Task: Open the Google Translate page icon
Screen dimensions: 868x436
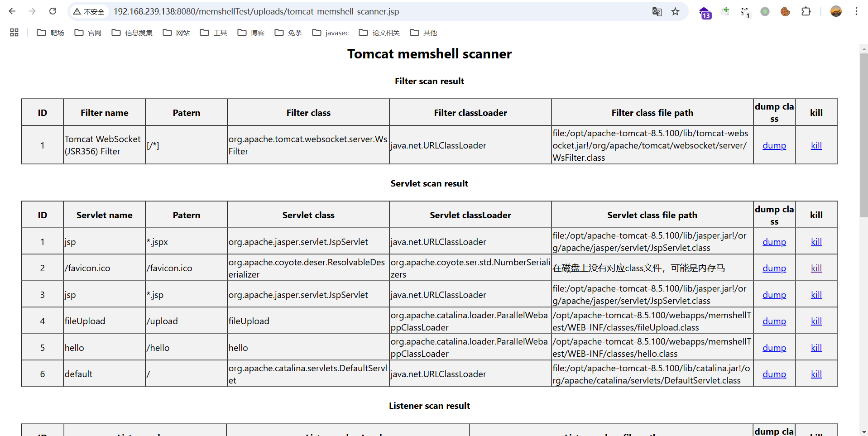Action: point(657,11)
